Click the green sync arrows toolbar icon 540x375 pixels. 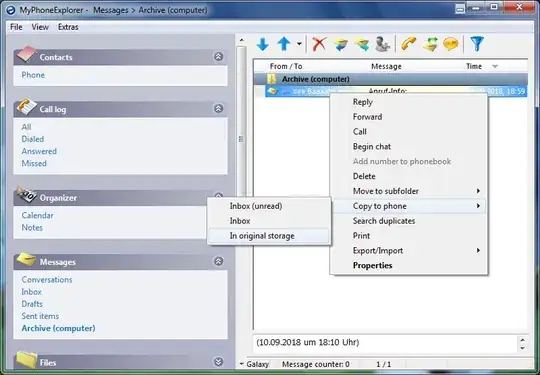(x=430, y=44)
